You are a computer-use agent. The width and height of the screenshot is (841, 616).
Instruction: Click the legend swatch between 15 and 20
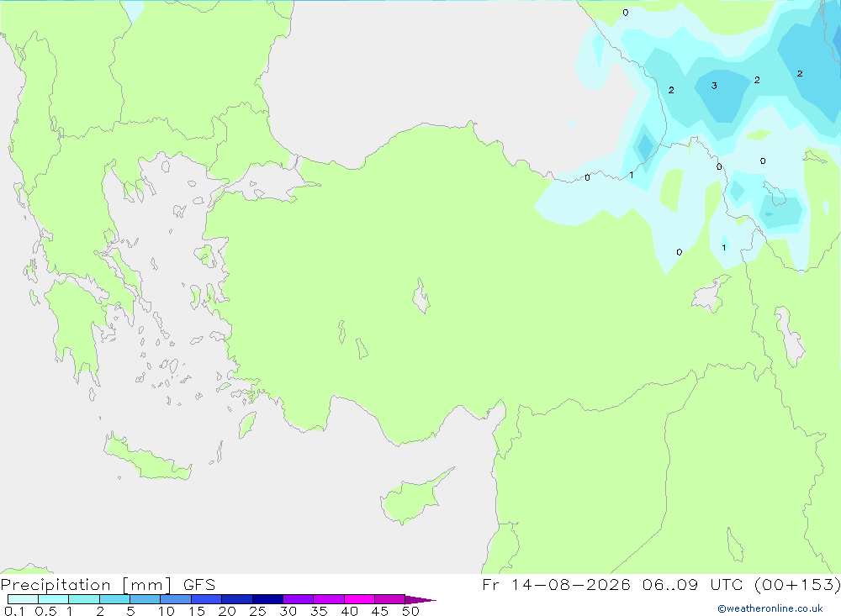tap(207, 599)
